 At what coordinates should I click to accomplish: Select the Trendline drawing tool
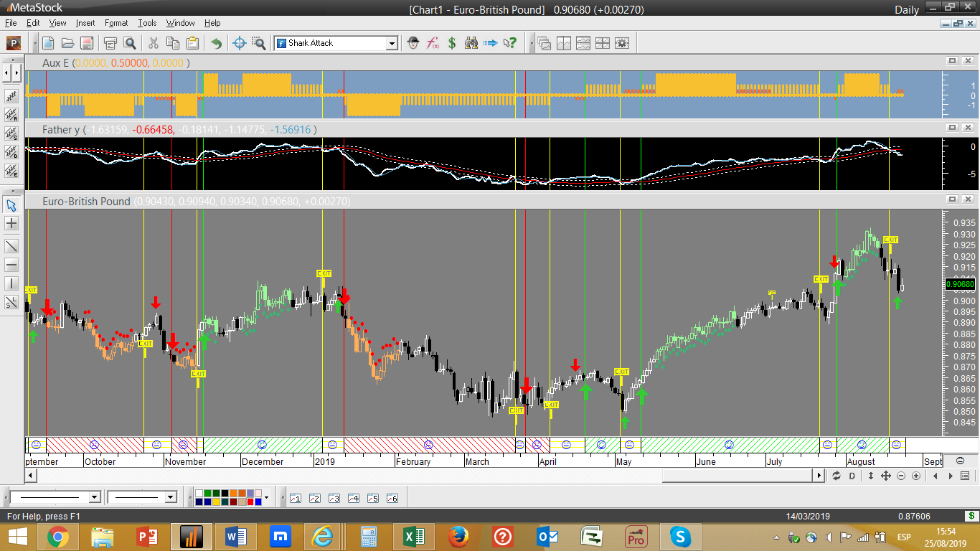pyautogui.click(x=11, y=246)
